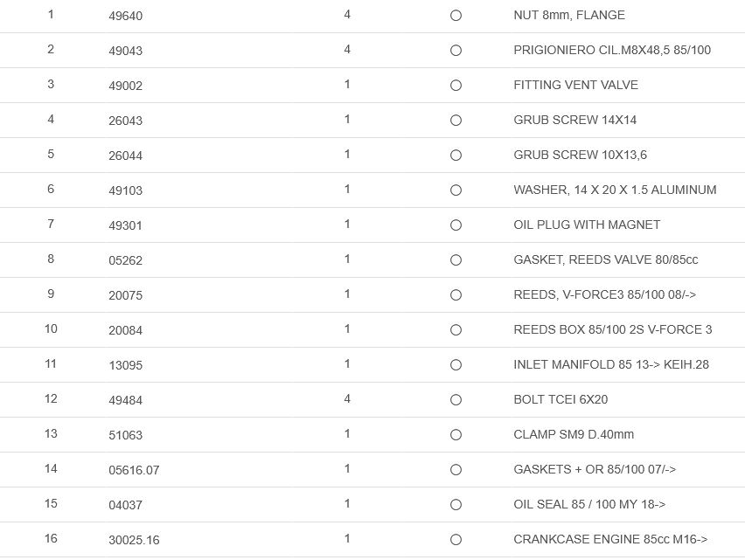Viewport: 745px width, 560px height.
Task: Select radio button for PRIGIONIERO CIL.M8X48,5 row
Action: click(456, 51)
